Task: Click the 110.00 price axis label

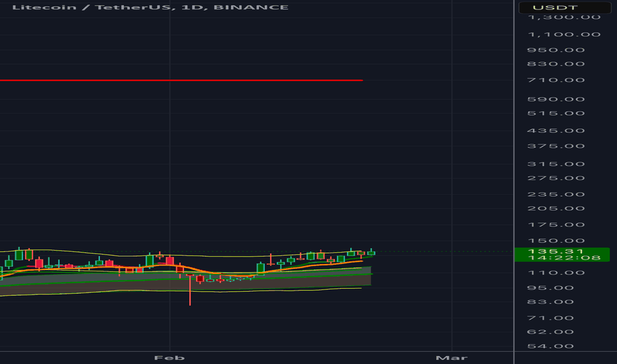Action: 555,273
